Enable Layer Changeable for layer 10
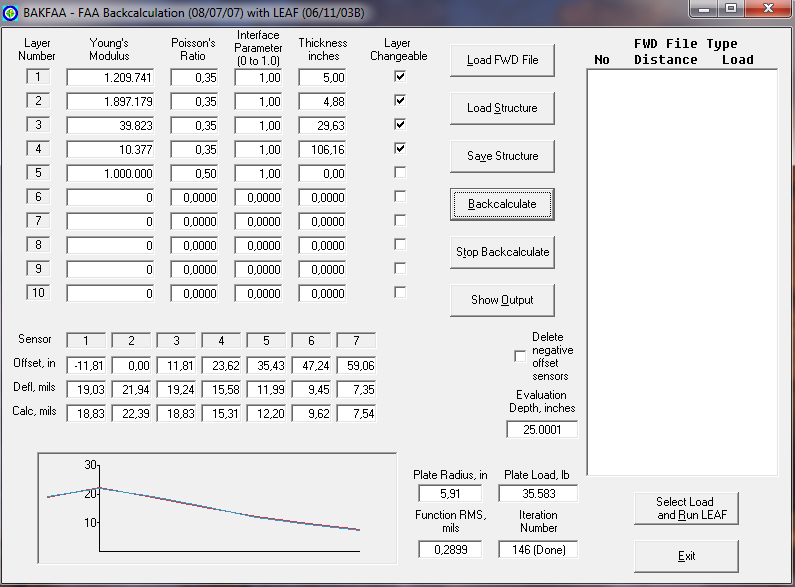This screenshot has height=587, width=795. pyautogui.click(x=400, y=292)
